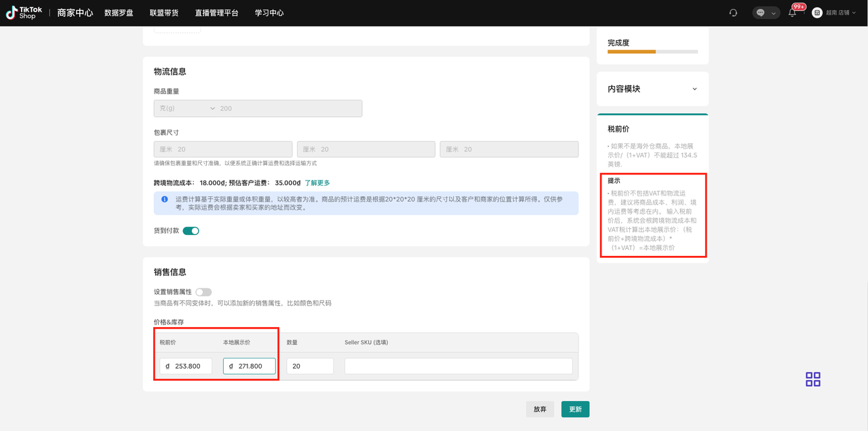Open the customer service headset icon
868x431 pixels.
click(733, 13)
